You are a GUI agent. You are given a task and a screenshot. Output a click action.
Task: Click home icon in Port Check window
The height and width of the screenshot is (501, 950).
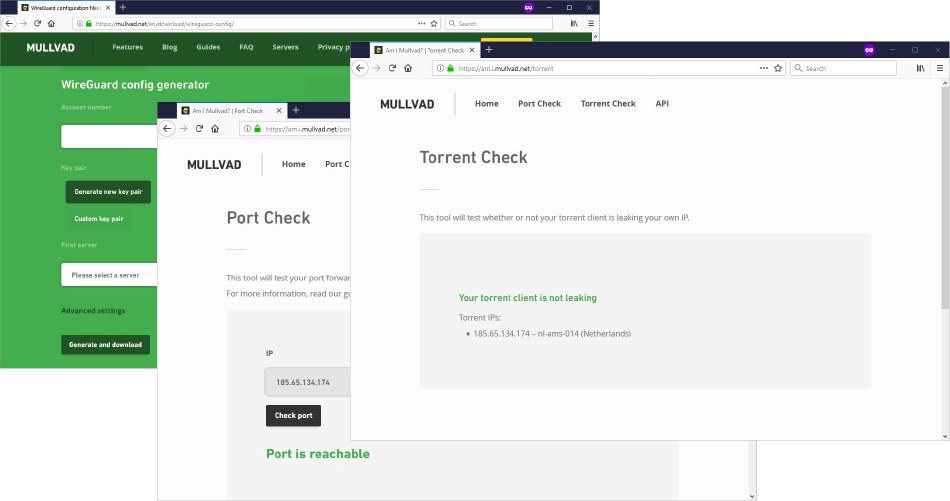214,128
